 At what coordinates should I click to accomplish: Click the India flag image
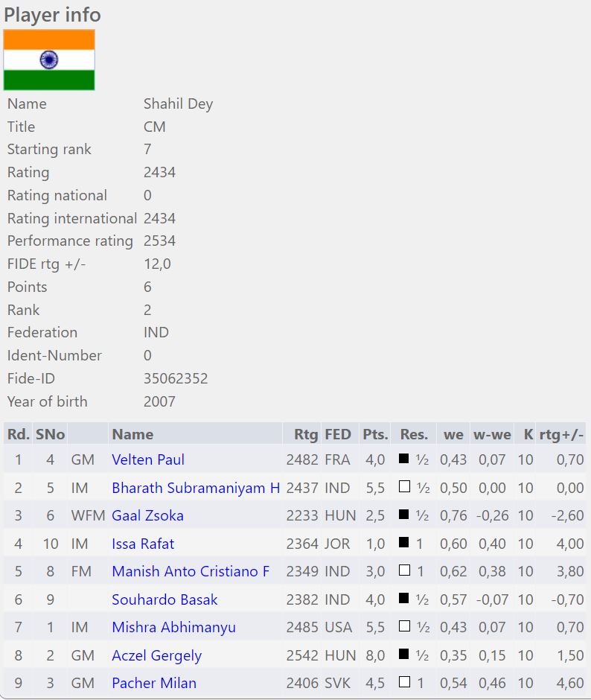point(49,60)
